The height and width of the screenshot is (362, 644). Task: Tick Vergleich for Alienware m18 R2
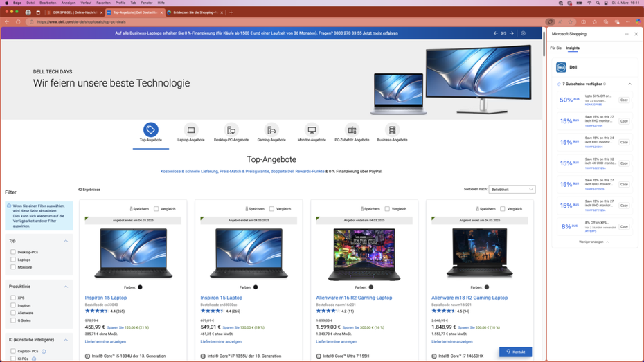(503, 209)
